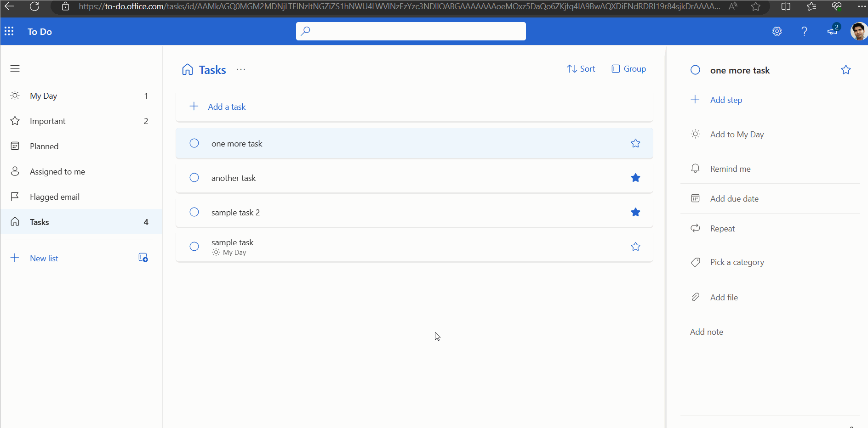Screen dimensions: 868x428
Task: Click the Repeat arrows icon
Action: click(x=695, y=228)
